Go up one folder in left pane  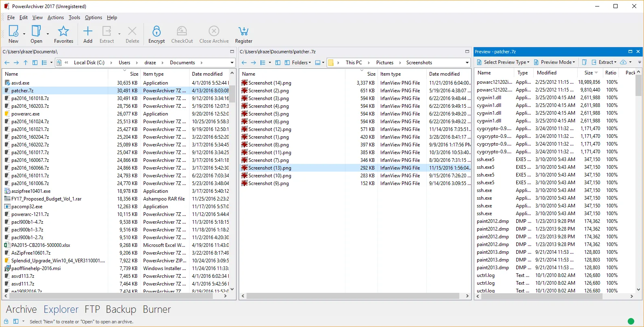26,63
